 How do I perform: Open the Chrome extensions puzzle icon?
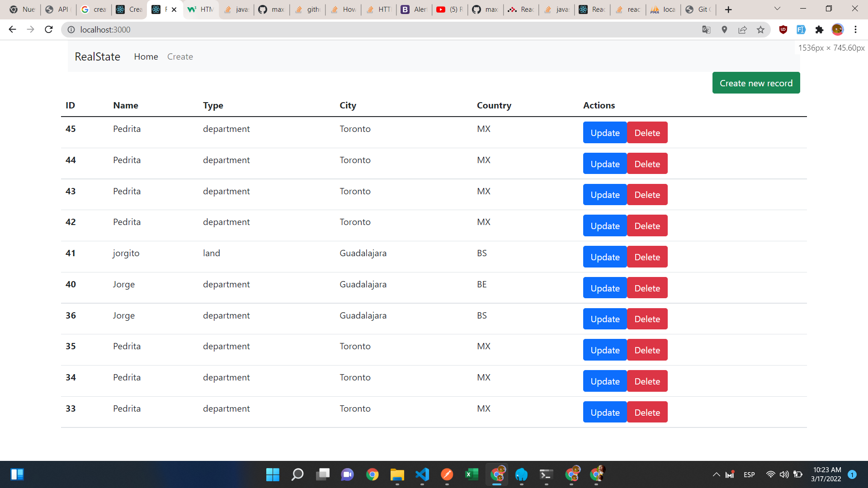click(x=819, y=29)
